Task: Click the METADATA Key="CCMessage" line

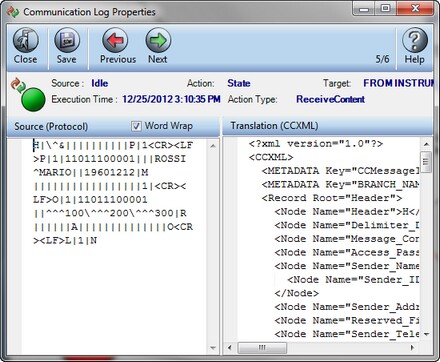Action: pos(340,171)
